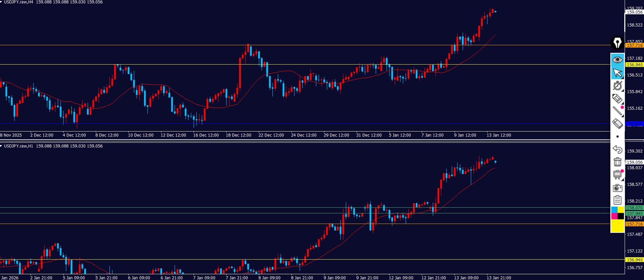The height and width of the screenshot is (280, 644).
Task: Select the eraser tool
Action: (617, 124)
